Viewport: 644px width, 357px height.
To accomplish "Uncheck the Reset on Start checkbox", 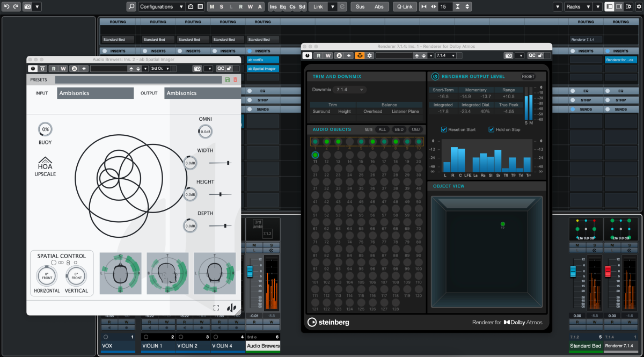I will point(444,129).
